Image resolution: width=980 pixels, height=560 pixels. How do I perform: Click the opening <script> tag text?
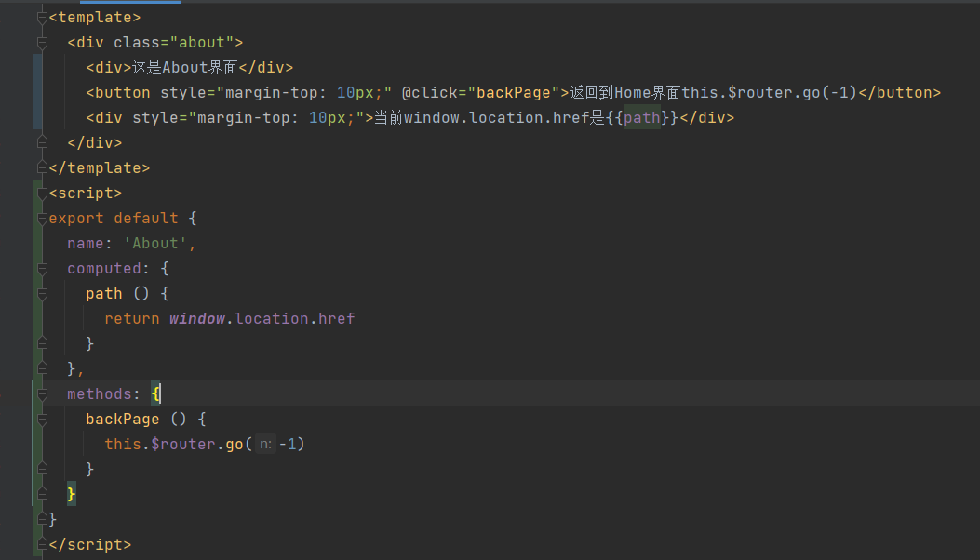click(x=86, y=193)
